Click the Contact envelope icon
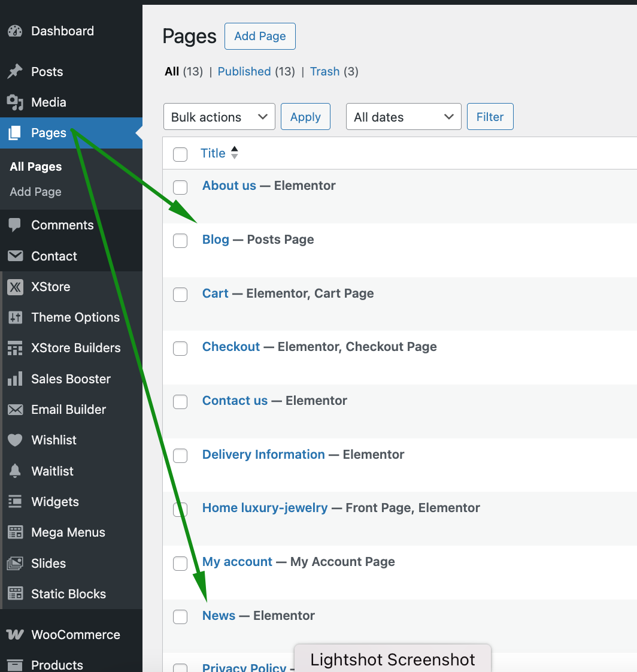 16,256
